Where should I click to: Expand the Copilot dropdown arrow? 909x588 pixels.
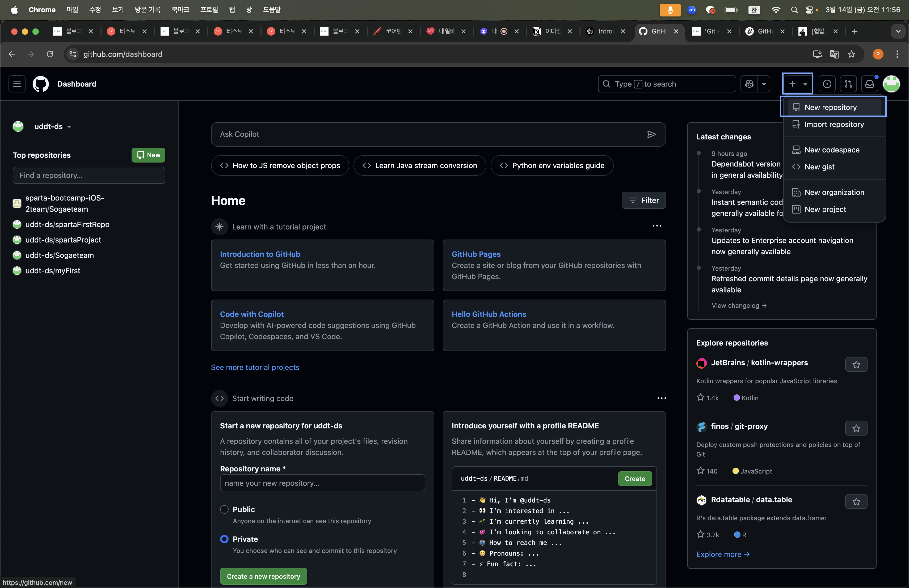(764, 84)
